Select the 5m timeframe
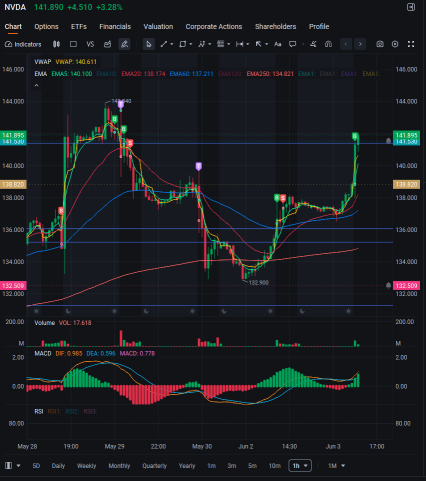This screenshot has height=481, width=426. click(x=252, y=466)
